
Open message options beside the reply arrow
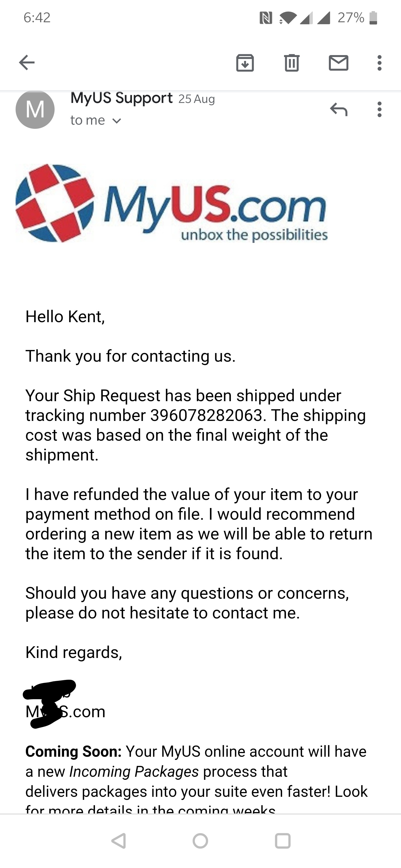point(379,109)
